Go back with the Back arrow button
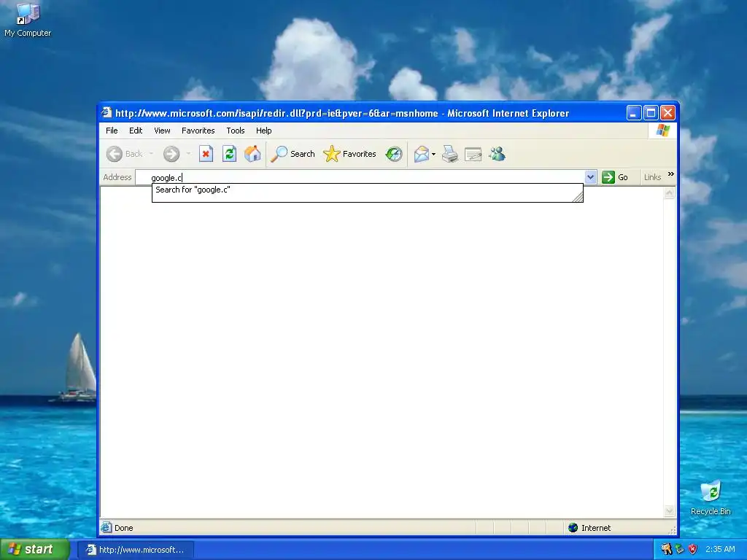The image size is (747, 560). (x=124, y=154)
